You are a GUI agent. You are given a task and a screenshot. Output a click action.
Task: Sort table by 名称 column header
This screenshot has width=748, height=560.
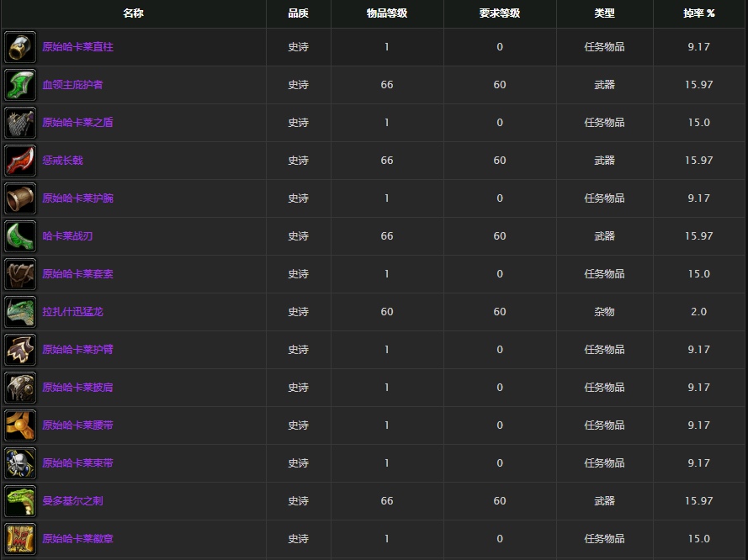[133, 13]
